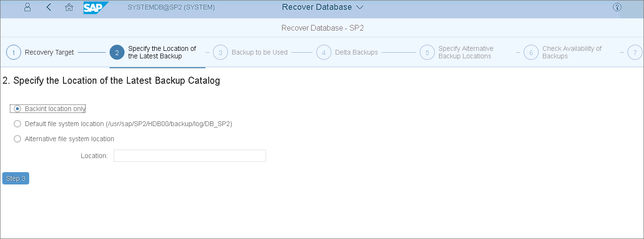The image size is (644, 239).
Task: Go back using the back arrow
Action: [49, 7]
